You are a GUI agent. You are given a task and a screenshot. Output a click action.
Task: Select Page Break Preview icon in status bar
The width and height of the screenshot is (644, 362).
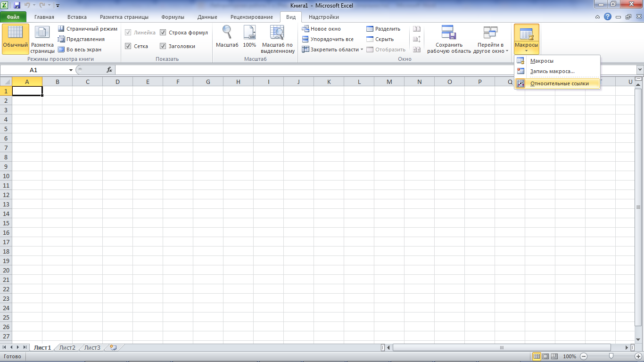[x=554, y=356]
